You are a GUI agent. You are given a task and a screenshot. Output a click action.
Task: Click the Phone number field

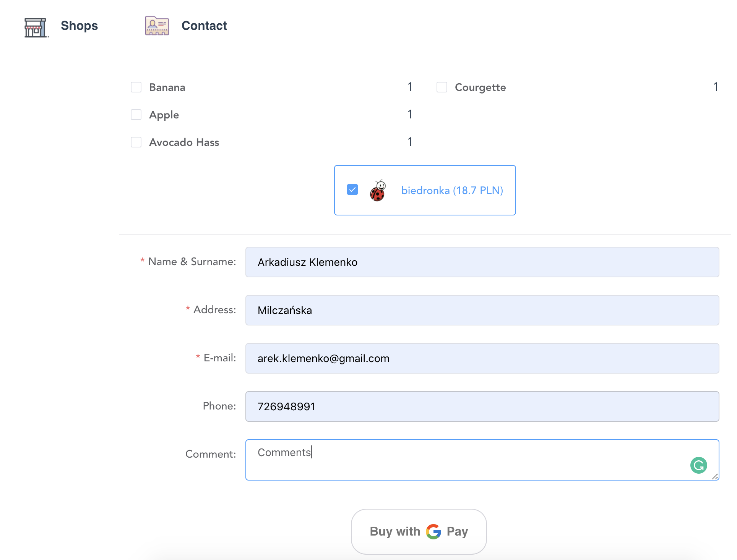[x=482, y=406]
